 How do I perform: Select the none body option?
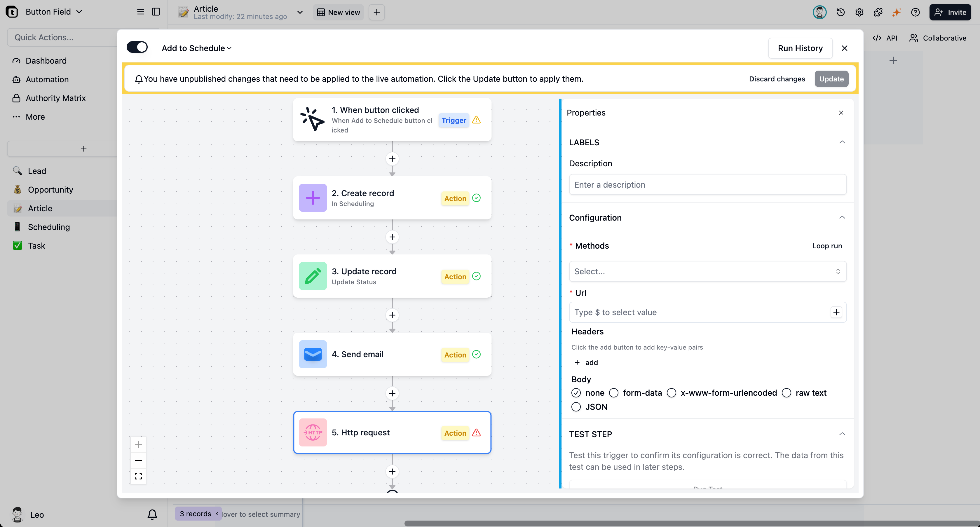coord(576,393)
